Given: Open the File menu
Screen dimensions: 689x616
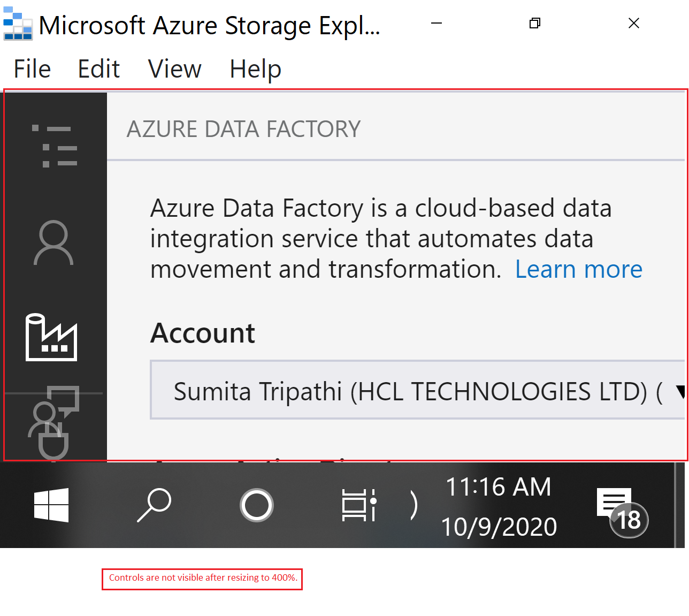Looking at the screenshot, I should click(x=32, y=69).
